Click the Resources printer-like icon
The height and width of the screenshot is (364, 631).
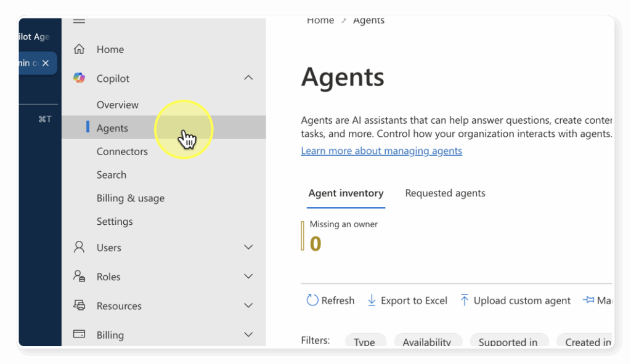point(79,305)
